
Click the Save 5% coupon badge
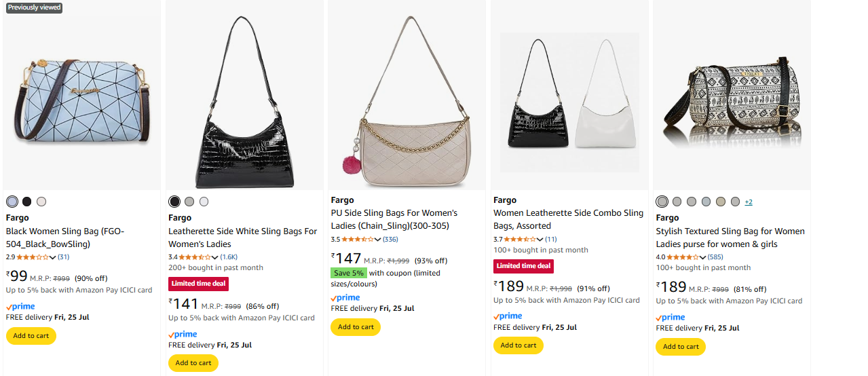(x=349, y=273)
